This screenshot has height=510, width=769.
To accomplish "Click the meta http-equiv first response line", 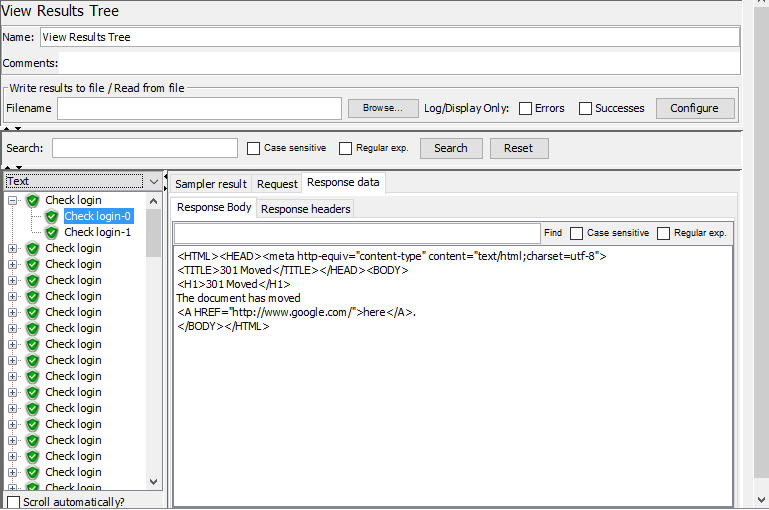I will 392,256.
